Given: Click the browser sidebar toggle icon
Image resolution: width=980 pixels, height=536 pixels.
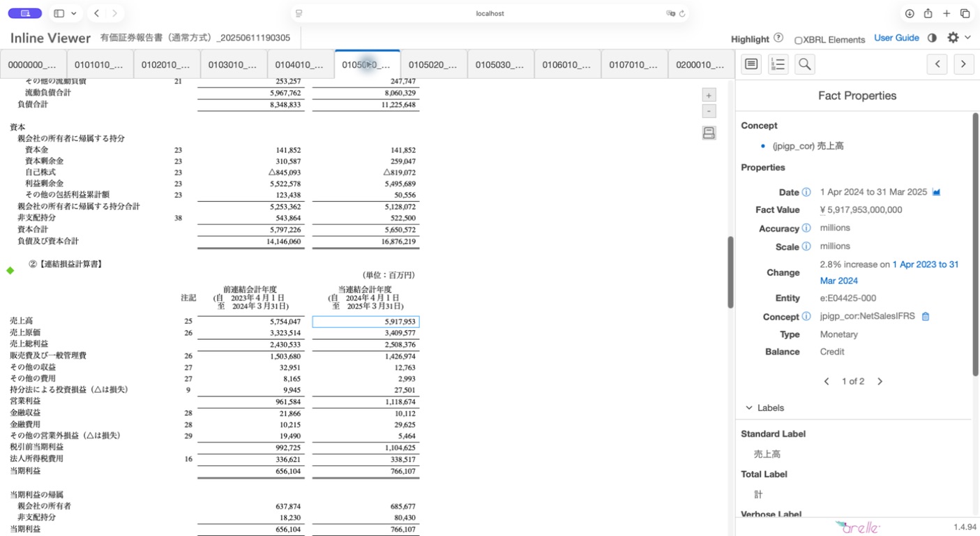Looking at the screenshot, I should click(x=59, y=13).
